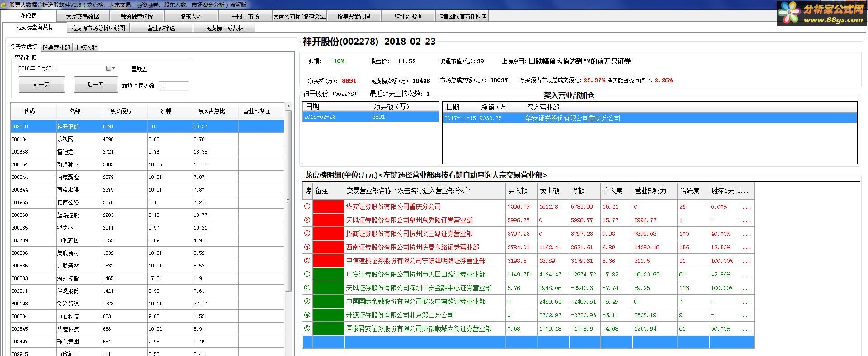Select stock row 银之杰
The width and height of the screenshot is (868, 356).
147,228
